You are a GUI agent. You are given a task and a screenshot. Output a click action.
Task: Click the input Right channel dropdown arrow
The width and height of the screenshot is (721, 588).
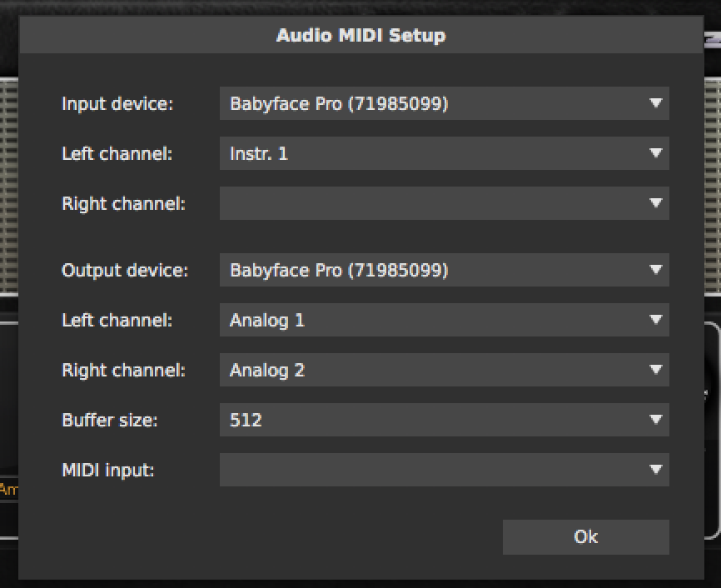tap(655, 203)
